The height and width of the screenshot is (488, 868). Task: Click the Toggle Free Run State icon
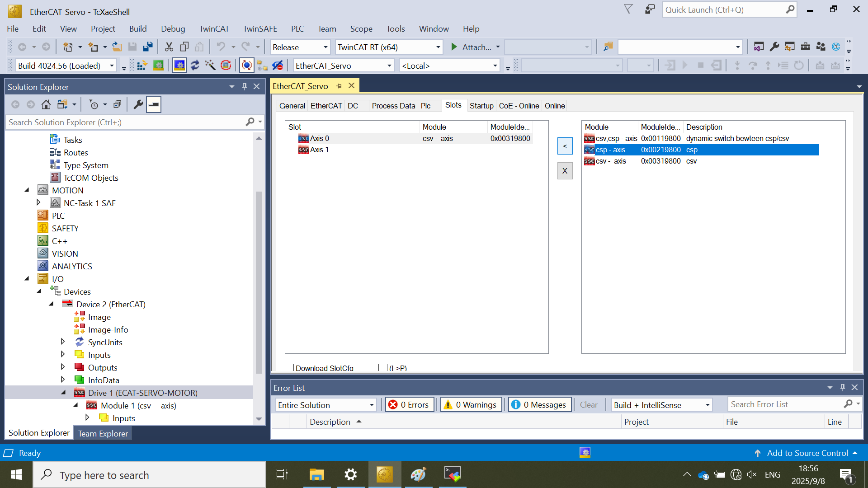226,66
